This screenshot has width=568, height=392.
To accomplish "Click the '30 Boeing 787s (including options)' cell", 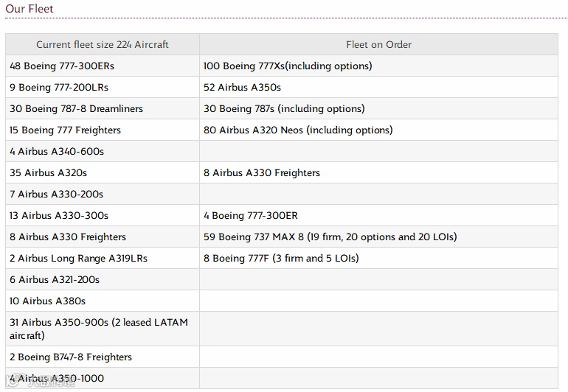I will click(x=284, y=108).
